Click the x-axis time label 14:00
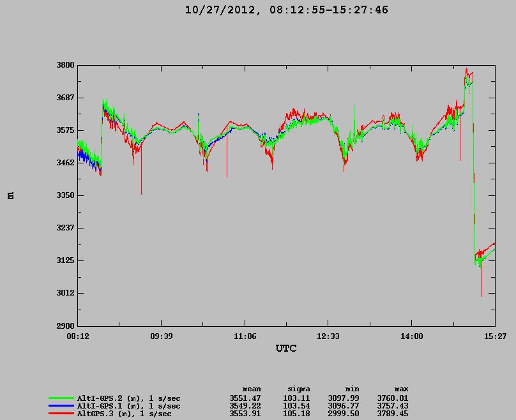This screenshot has height=420, width=516. [x=412, y=336]
